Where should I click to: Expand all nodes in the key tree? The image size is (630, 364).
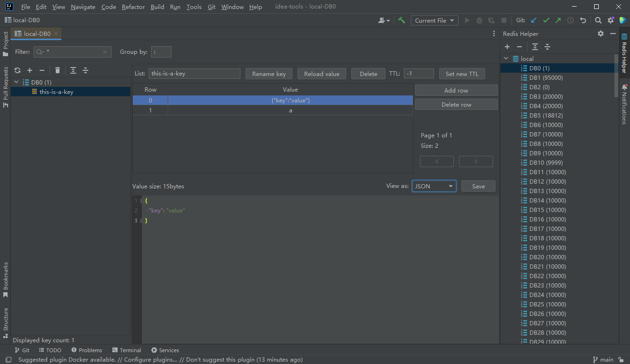click(x=73, y=70)
